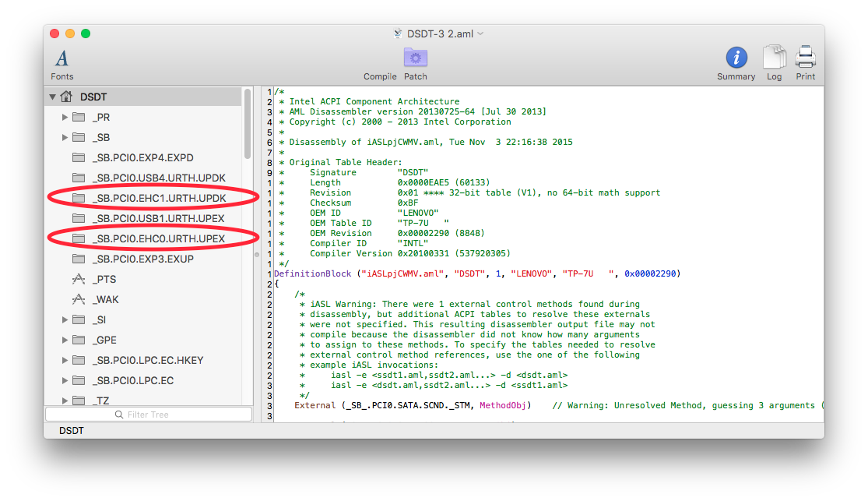Expand the _PR folder
This screenshot has height=501, width=868.
coord(65,117)
